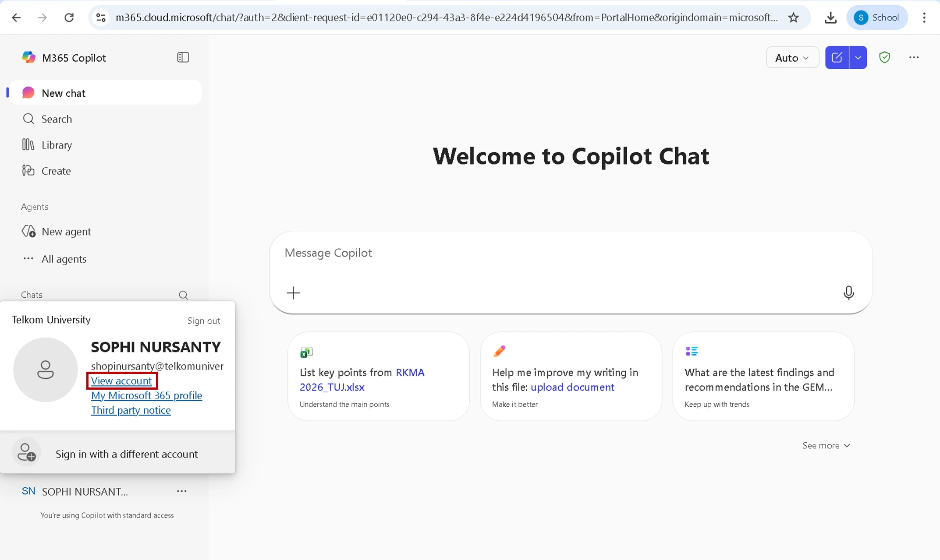Open Library in the sidebar
940x560 pixels.
(x=57, y=145)
